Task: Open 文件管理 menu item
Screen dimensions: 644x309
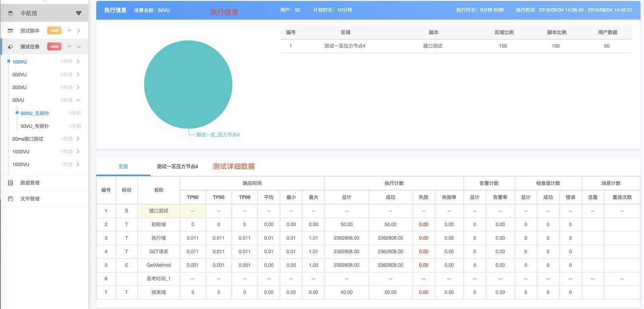Action: pyautogui.click(x=30, y=199)
